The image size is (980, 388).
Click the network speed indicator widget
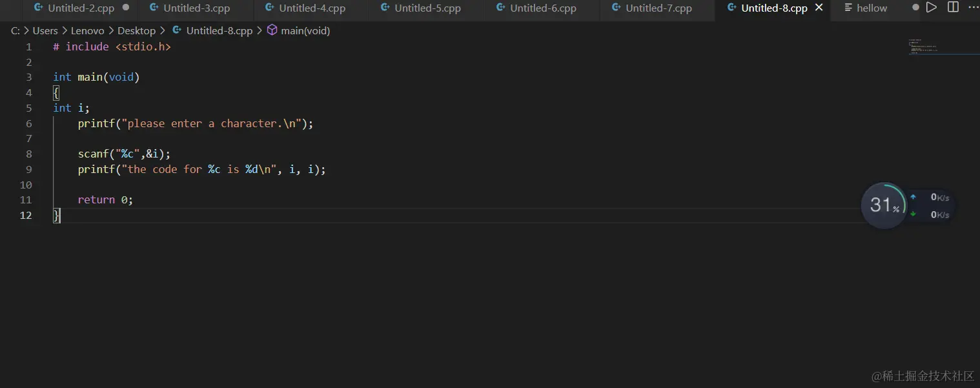click(x=932, y=206)
